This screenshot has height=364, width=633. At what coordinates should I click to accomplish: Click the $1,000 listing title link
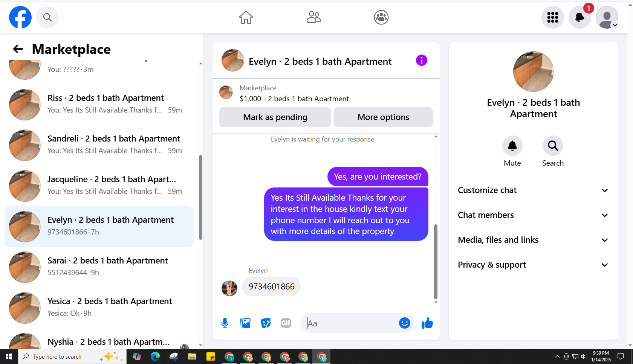point(294,99)
